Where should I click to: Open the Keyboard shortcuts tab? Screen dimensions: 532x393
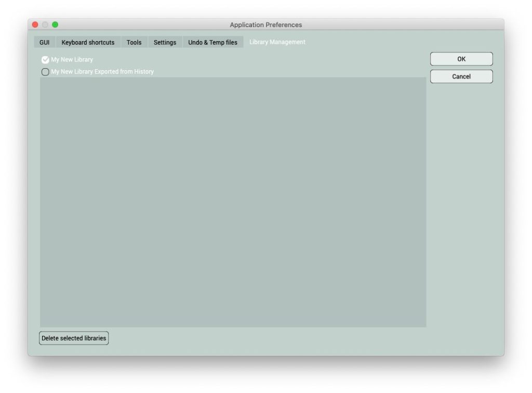click(87, 42)
